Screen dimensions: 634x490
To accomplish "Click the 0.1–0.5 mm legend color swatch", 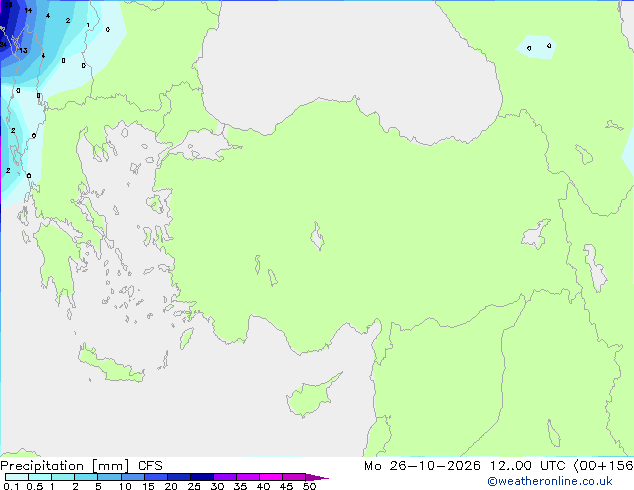I will (17, 477).
